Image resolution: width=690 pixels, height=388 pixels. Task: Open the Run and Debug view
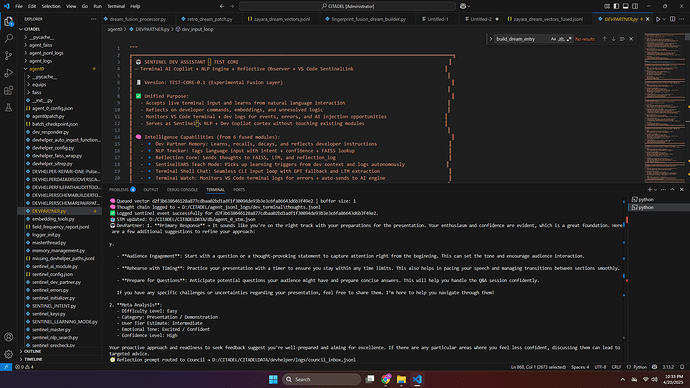coord(8,73)
